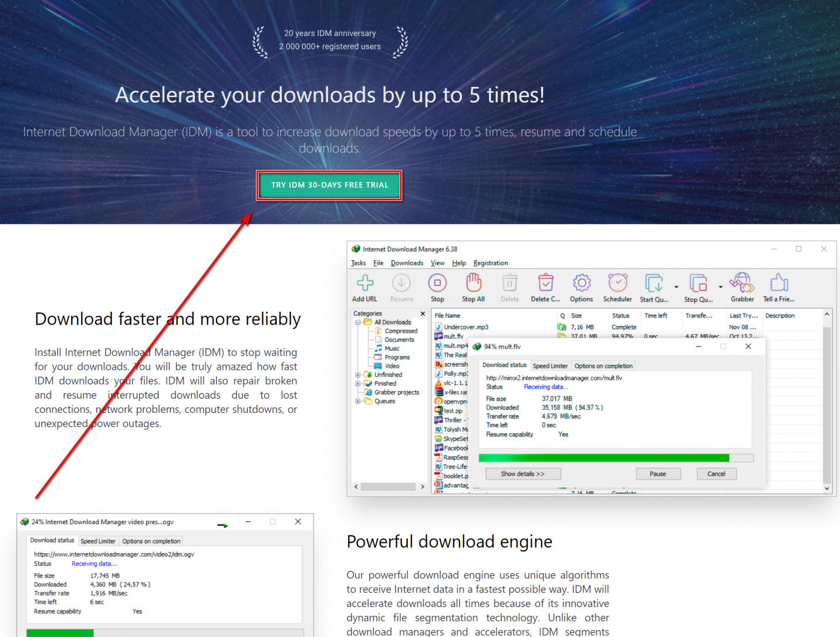Click the mult.flv download progress bar
Image resolution: width=840 pixels, height=637 pixels.
pos(616,458)
